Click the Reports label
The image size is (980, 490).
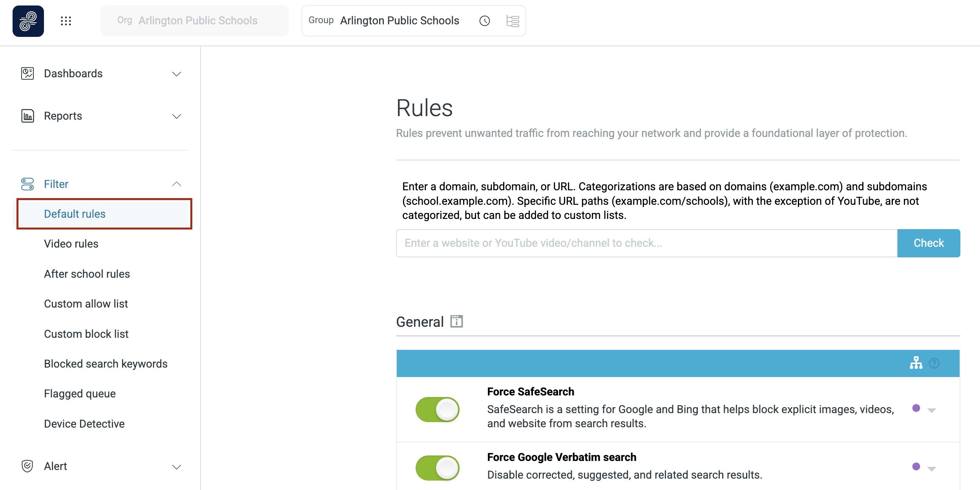pos(63,116)
